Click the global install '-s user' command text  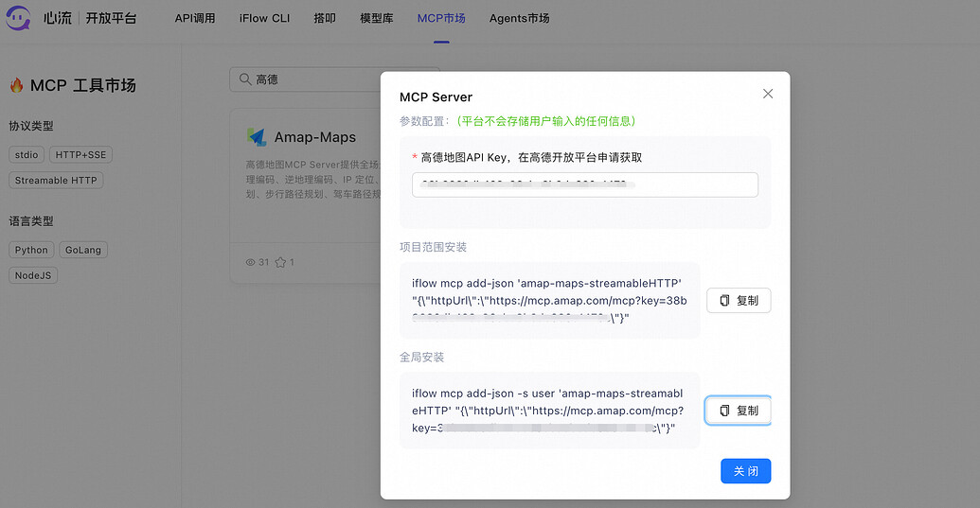pos(547,411)
